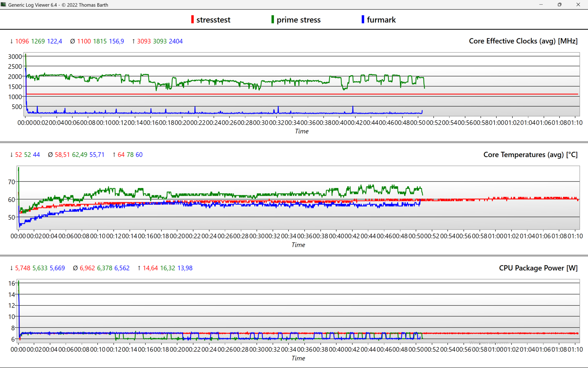
Task: Click the blue furmark legend swatch
Action: click(x=363, y=20)
